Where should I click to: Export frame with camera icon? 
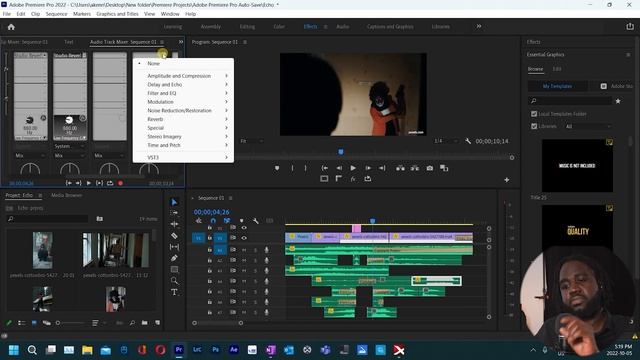[429, 168]
